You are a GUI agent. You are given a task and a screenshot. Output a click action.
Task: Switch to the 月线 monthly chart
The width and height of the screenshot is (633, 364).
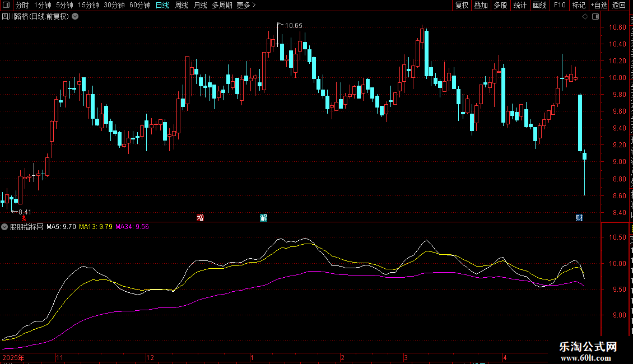(x=200, y=5)
